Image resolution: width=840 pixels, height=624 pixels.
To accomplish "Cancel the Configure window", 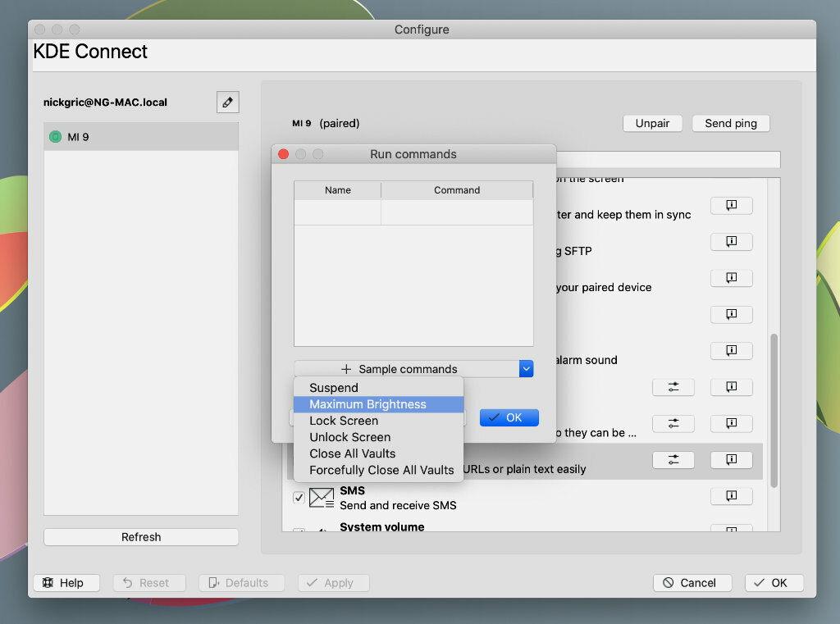I will (692, 583).
